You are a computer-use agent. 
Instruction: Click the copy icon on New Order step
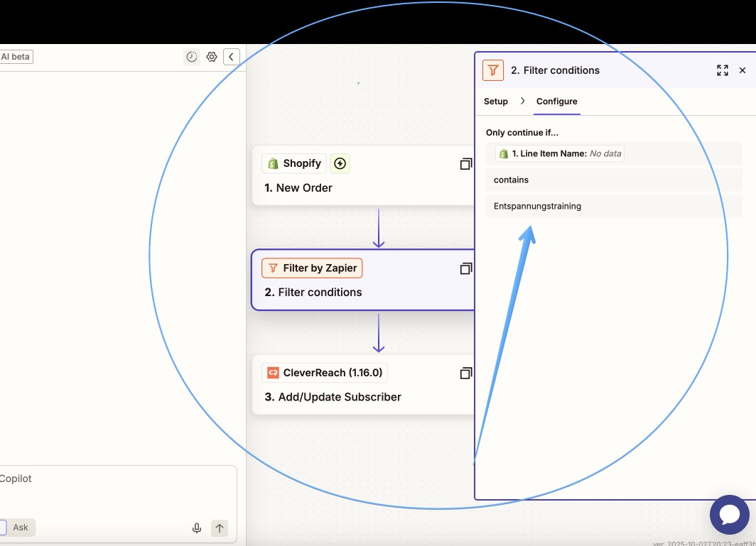point(466,164)
